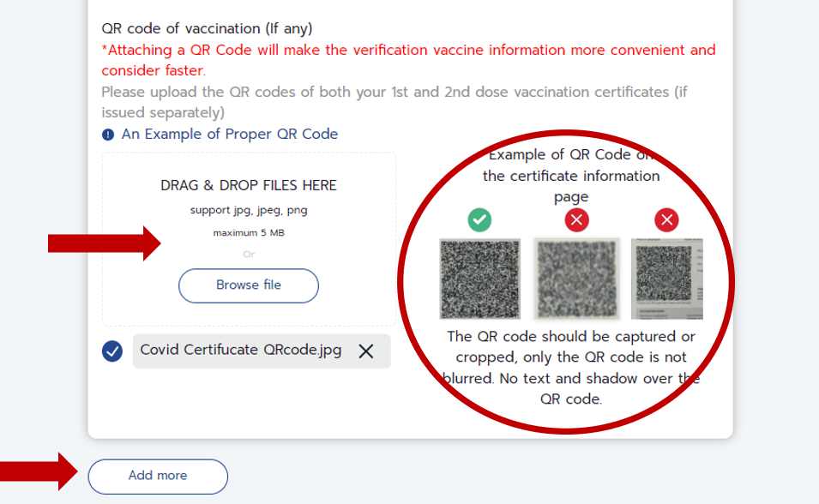This screenshot has width=819, height=504.
Task: Click the Covid Certifucate QRcode.jpg file name
Action: [241, 350]
